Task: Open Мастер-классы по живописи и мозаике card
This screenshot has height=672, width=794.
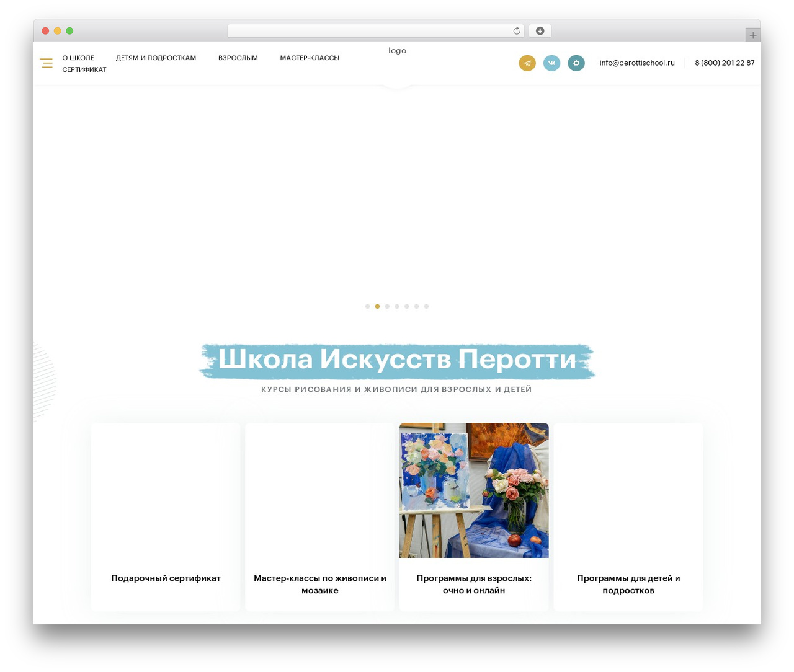Action: coord(320,517)
